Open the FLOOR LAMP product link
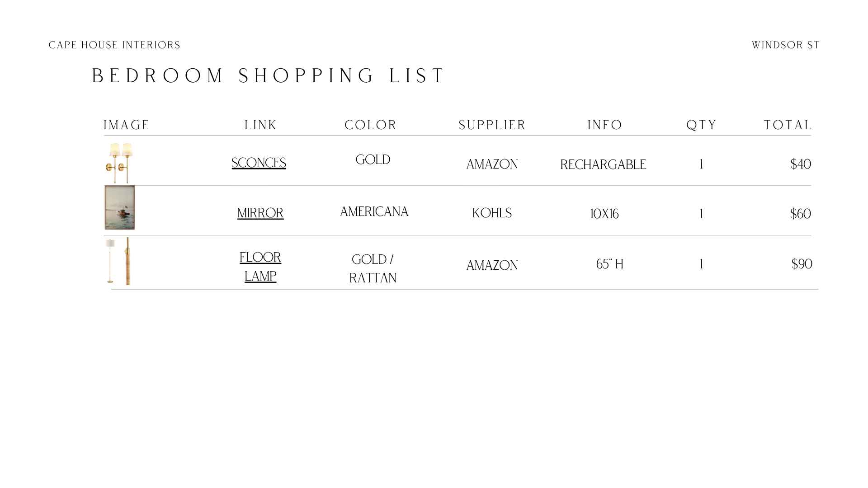 260,267
